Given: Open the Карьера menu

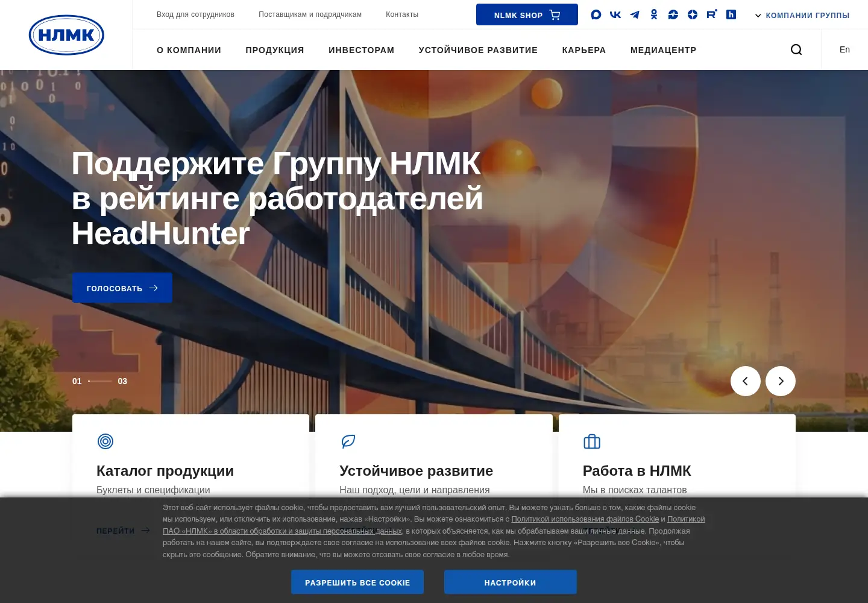Looking at the screenshot, I should tap(584, 50).
